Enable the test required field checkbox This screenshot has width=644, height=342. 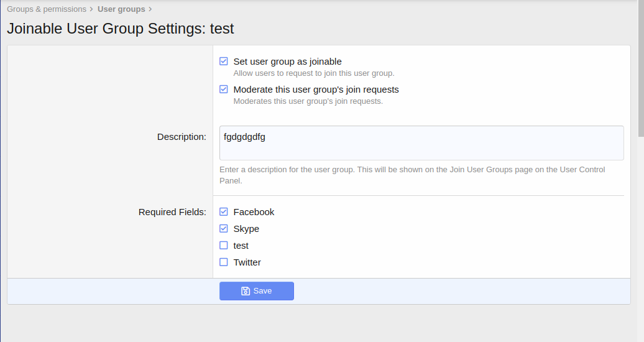[224, 246]
